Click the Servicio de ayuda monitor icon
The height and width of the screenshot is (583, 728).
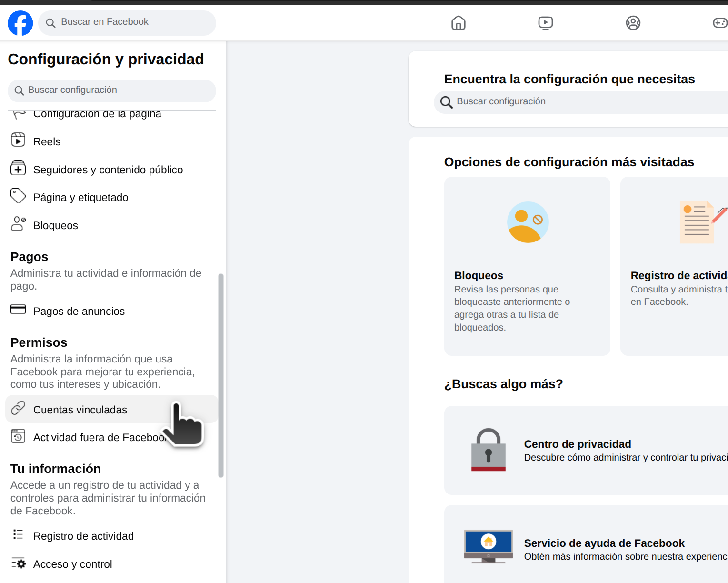[489, 546]
